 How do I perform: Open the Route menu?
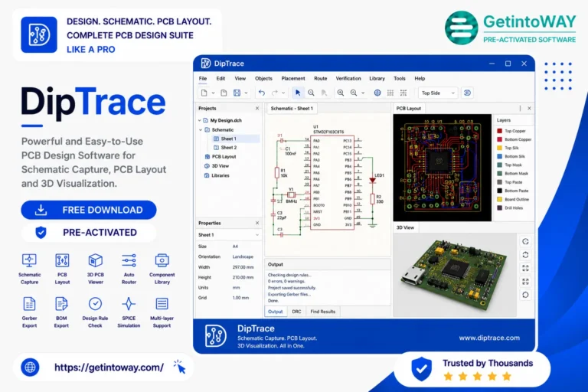click(x=321, y=78)
